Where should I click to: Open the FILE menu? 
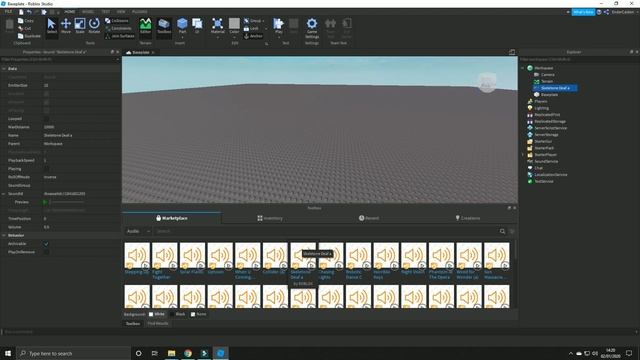(x=9, y=12)
